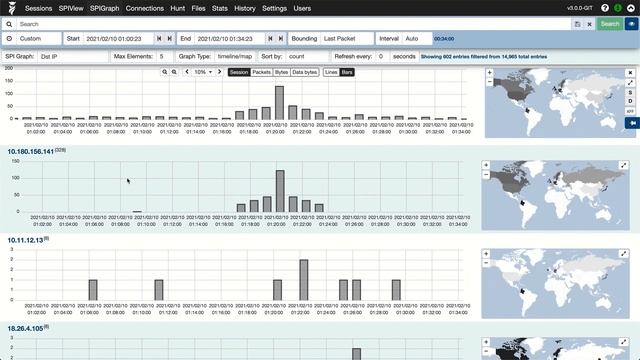This screenshot has width=640, height=360.
Task: Click the circular up-arrow icon in header
Action: click(631, 8)
